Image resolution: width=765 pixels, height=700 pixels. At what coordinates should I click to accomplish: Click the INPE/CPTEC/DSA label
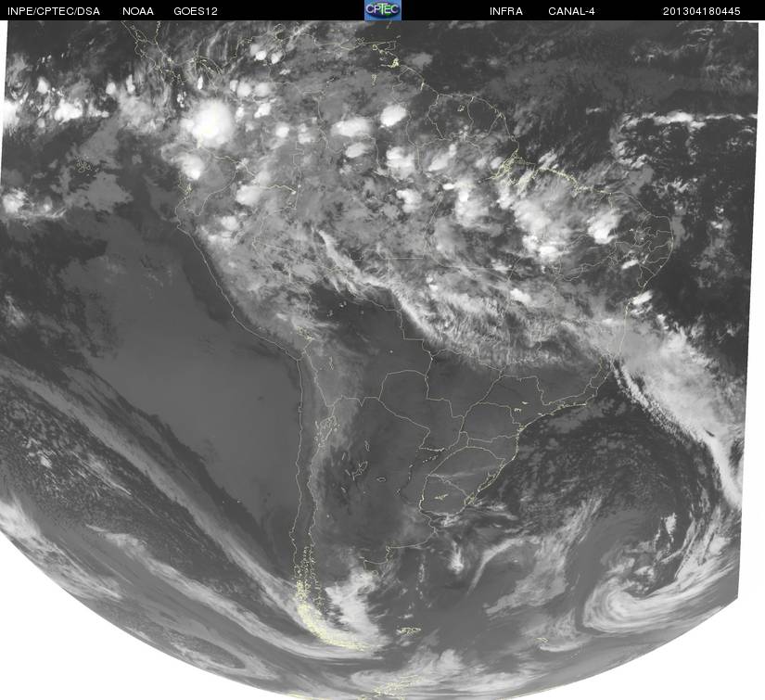[x=54, y=11]
